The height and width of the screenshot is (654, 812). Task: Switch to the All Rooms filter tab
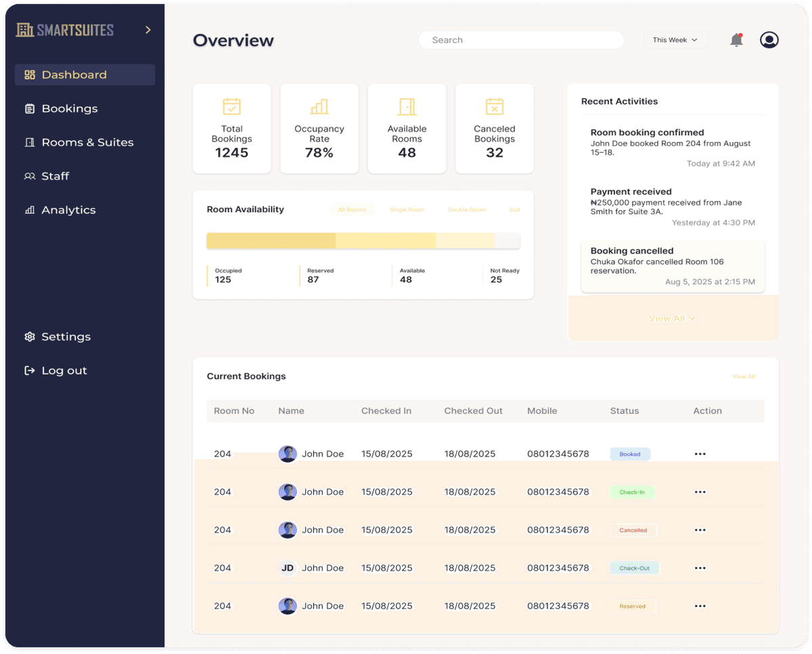coord(352,210)
